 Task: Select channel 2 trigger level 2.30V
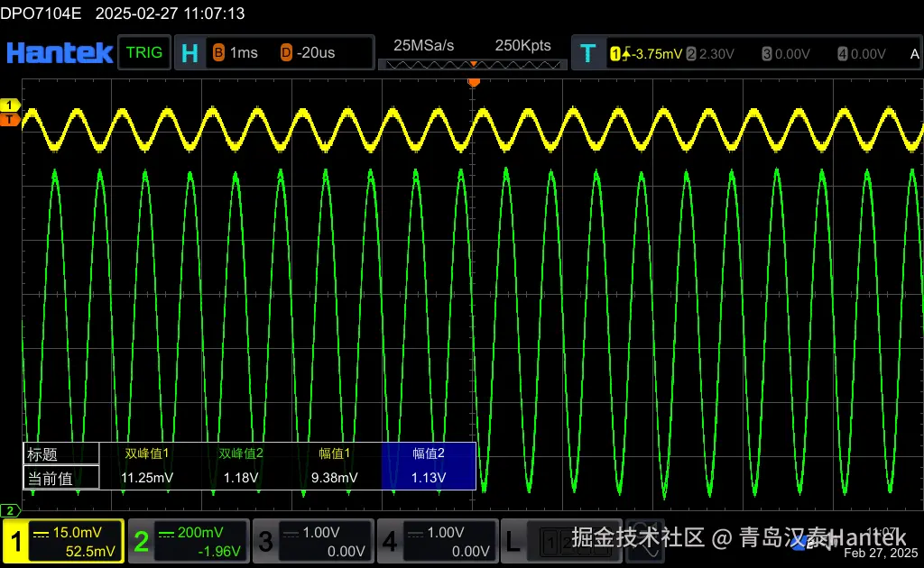pos(710,54)
